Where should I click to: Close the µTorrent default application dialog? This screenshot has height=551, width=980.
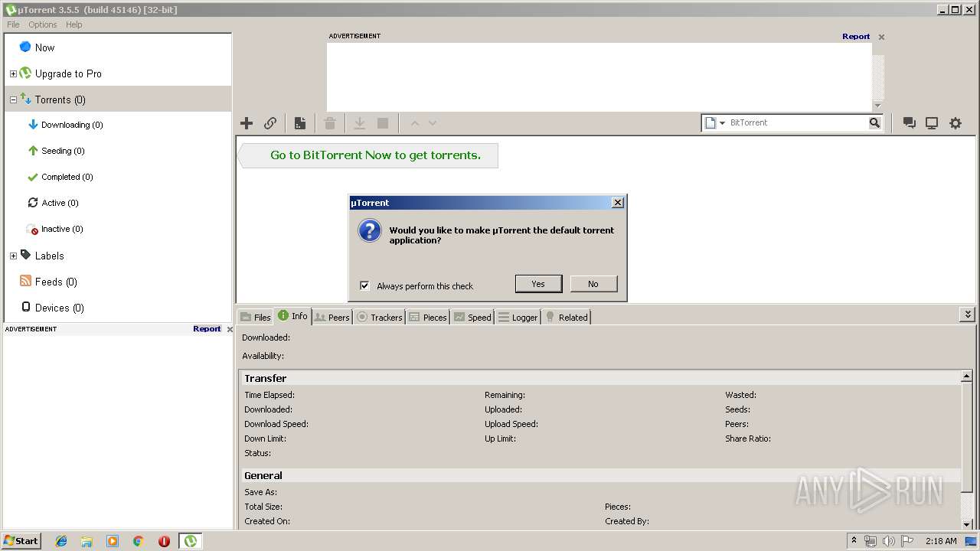618,203
